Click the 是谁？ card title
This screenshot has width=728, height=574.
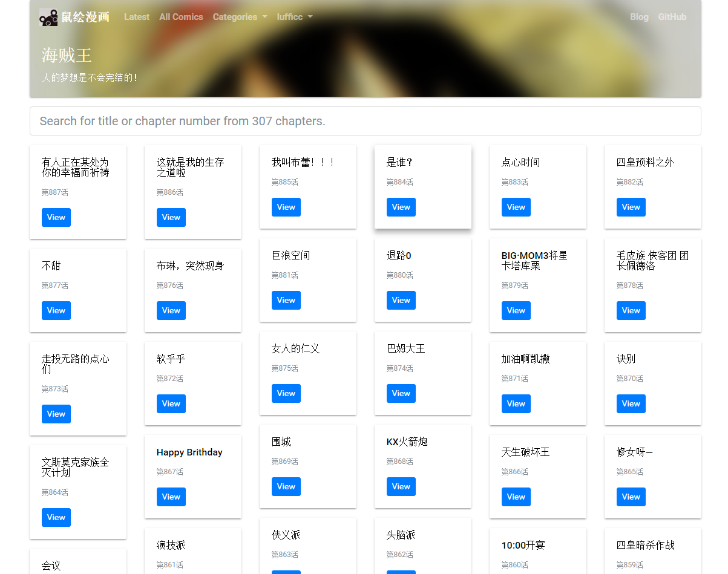399,162
